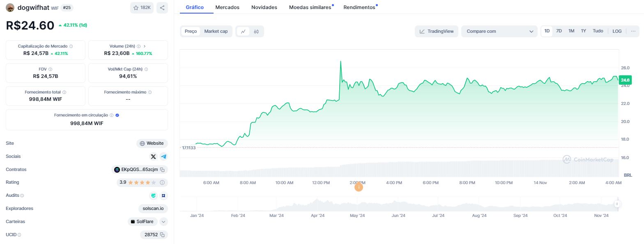This screenshot has width=644, height=244.
Task: Click the #25 rank badge
Action: tap(67, 8)
